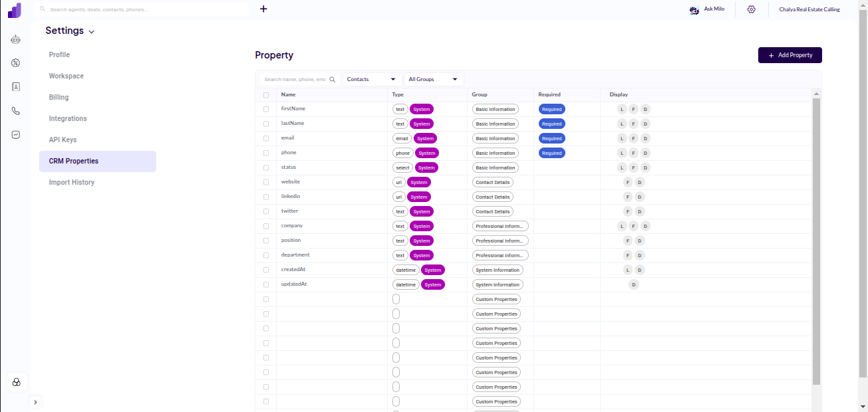Open the Chalya Real Estate Calling link
Screen dimensions: 868x412
pyautogui.click(x=809, y=9)
